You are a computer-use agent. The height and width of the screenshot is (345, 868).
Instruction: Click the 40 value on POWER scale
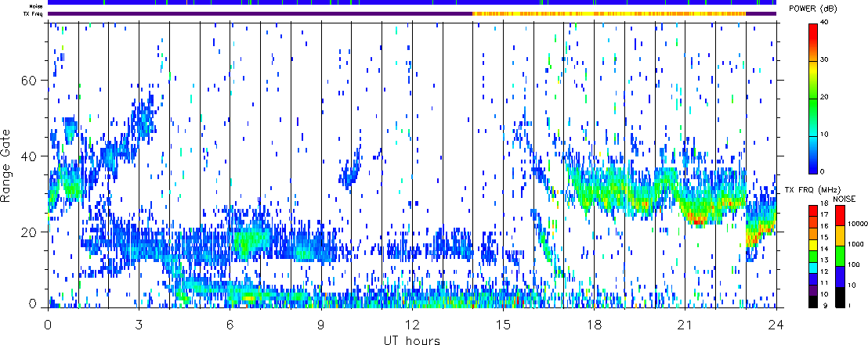pyautogui.click(x=826, y=23)
